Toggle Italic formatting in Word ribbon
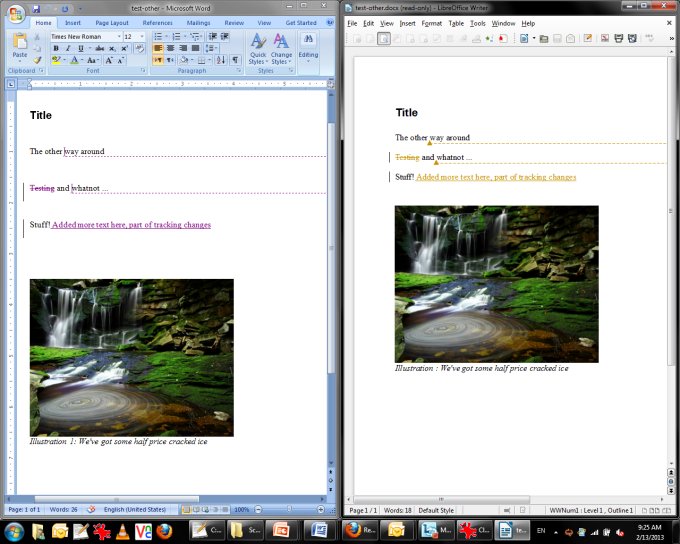The height and width of the screenshot is (544, 680). click(x=68, y=48)
